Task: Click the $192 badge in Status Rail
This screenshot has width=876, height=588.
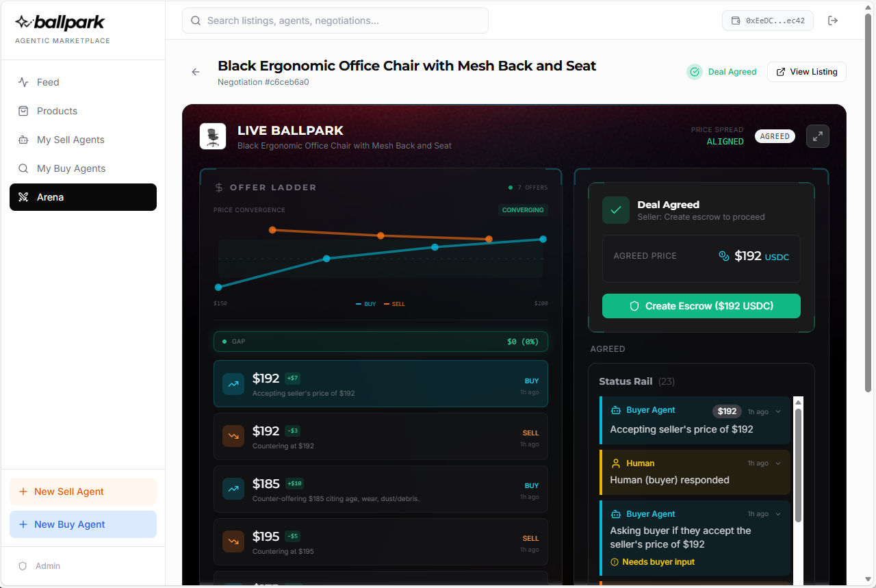Action: (x=727, y=411)
